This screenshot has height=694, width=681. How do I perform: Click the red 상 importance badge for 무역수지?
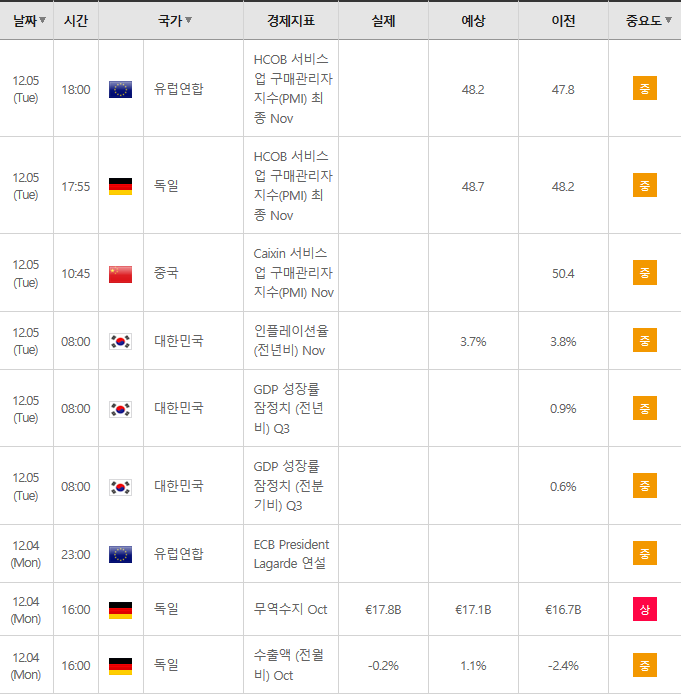tap(645, 609)
